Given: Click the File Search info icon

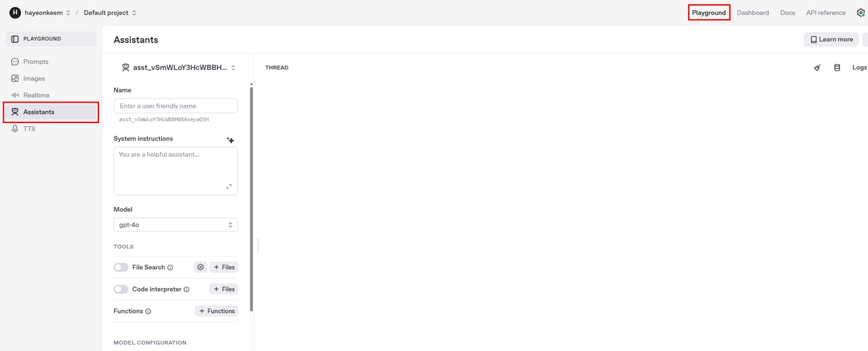Looking at the screenshot, I should (170, 268).
